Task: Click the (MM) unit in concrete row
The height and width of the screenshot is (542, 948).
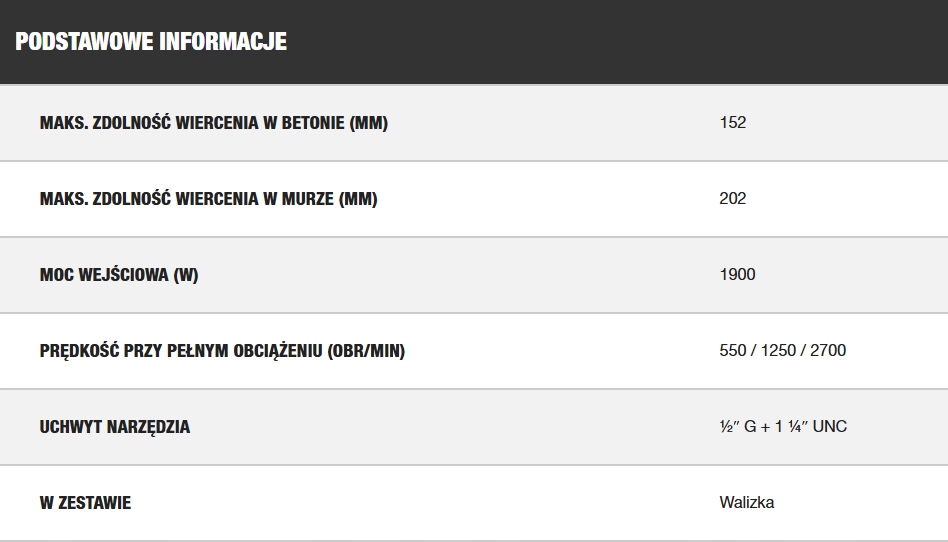Action: tap(368, 123)
